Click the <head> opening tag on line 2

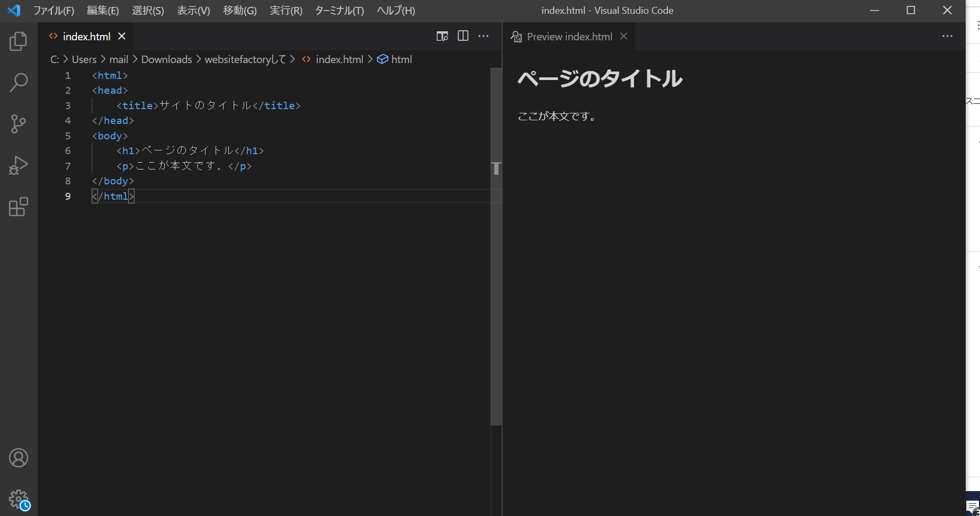point(110,91)
